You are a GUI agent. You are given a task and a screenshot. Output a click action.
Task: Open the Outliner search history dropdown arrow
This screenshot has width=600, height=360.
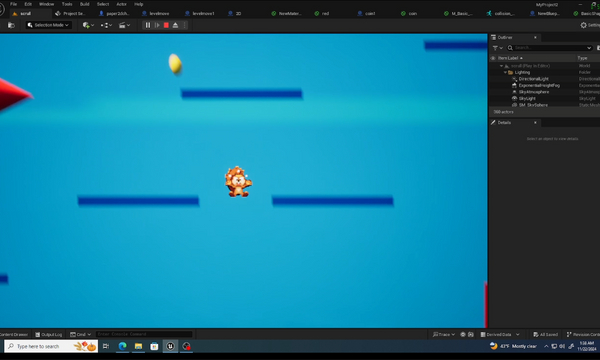[x=589, y=48]
